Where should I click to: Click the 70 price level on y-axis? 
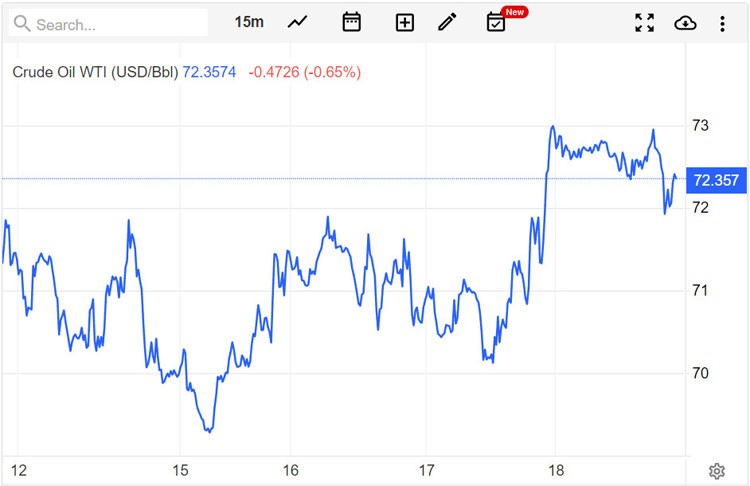point(701,373)
